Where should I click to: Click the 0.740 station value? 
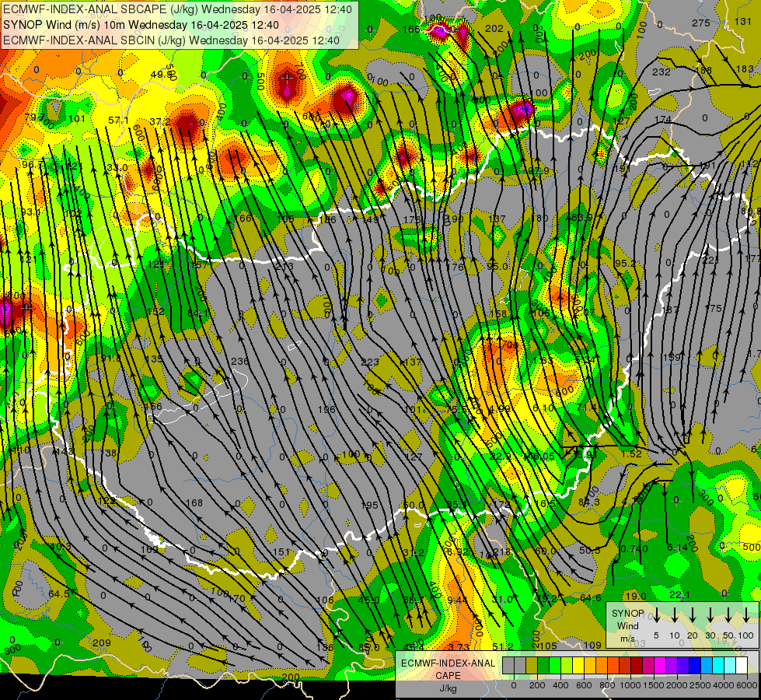634,549
